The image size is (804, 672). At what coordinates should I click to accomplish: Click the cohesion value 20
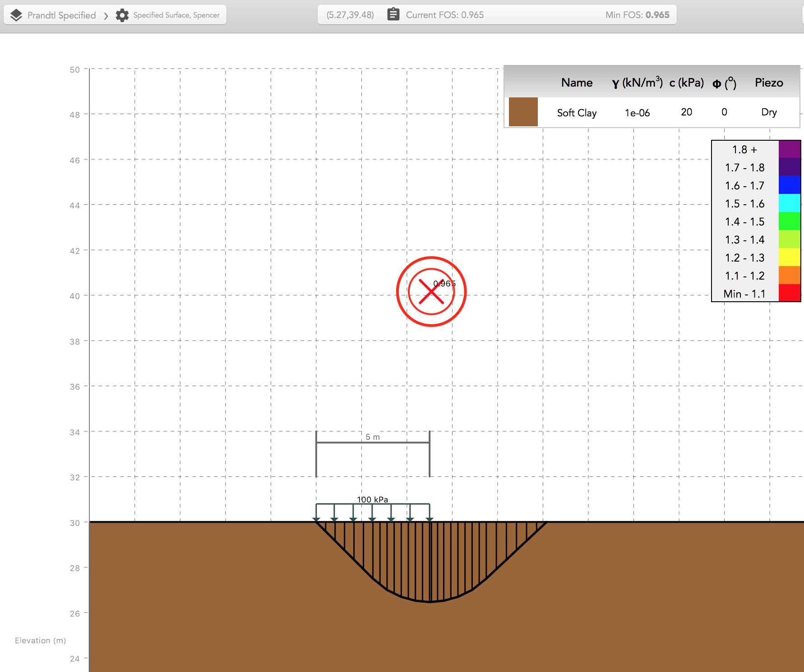point(686,112)
